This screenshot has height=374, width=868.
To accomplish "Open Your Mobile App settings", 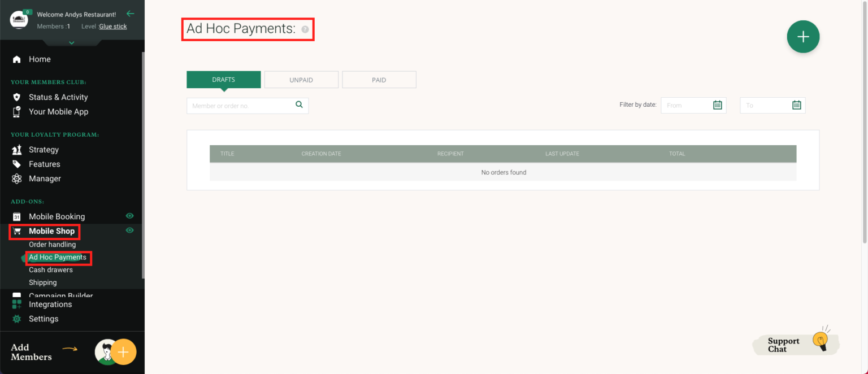I will coord(18,111).
